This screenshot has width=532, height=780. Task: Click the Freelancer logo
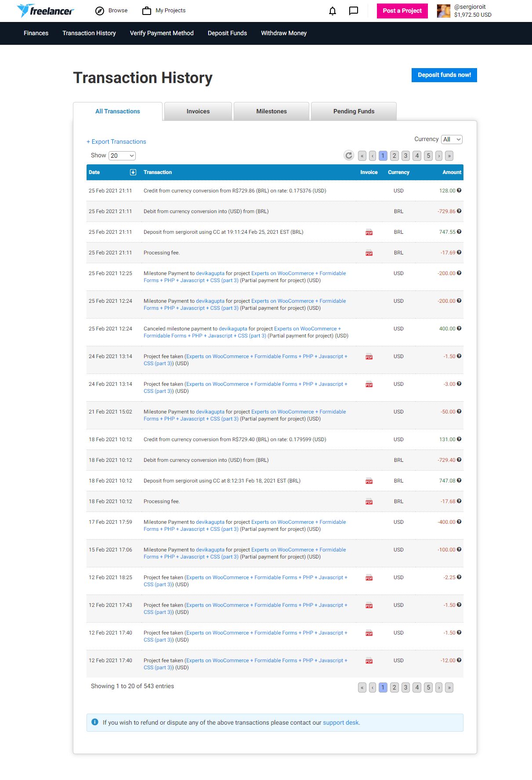pyautogui.click(x=46, y=11)
